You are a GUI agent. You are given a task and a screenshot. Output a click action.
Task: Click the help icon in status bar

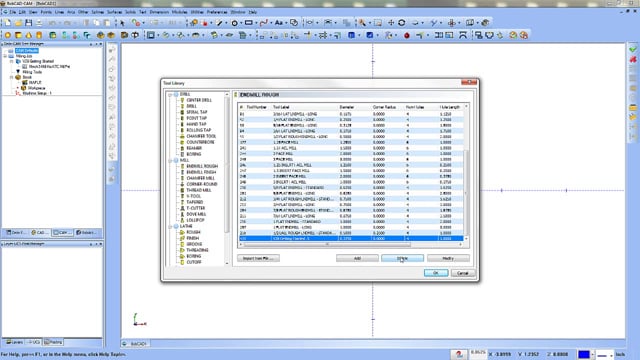point(459,354)
